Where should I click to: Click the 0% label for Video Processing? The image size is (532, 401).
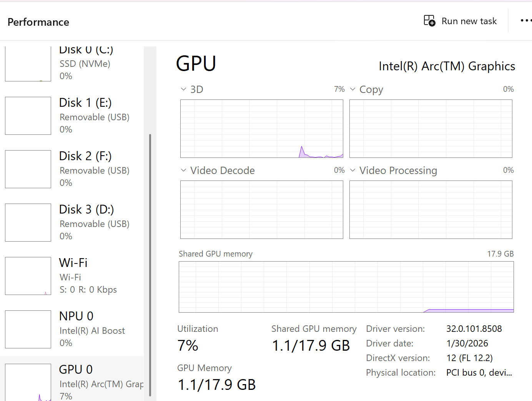509,170
